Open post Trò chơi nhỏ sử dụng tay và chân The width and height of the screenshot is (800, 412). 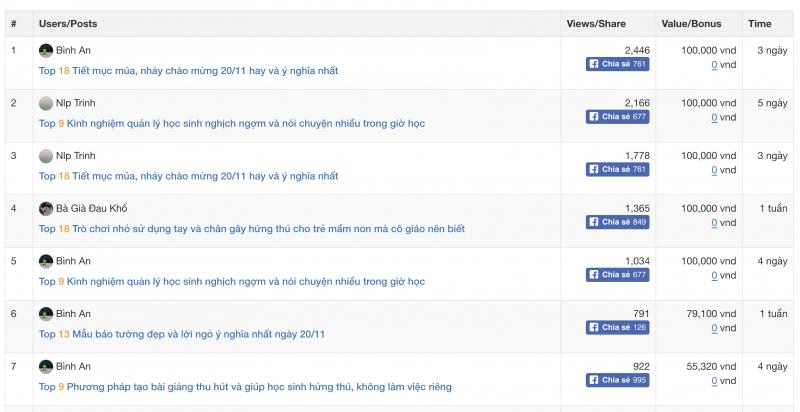point(252,229)
